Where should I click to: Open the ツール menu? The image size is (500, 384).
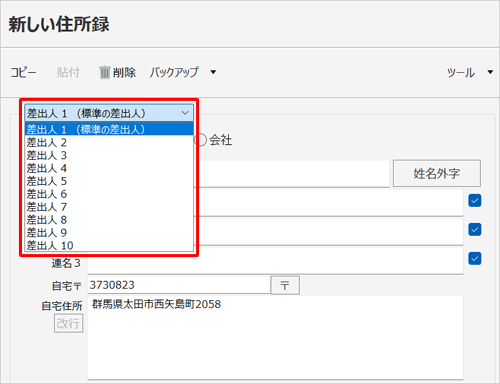(461, 72)
